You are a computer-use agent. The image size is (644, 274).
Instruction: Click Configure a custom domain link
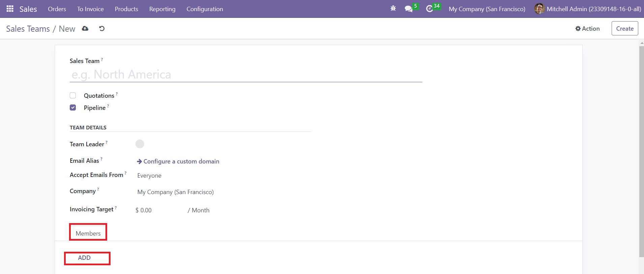tap(181, 161)
